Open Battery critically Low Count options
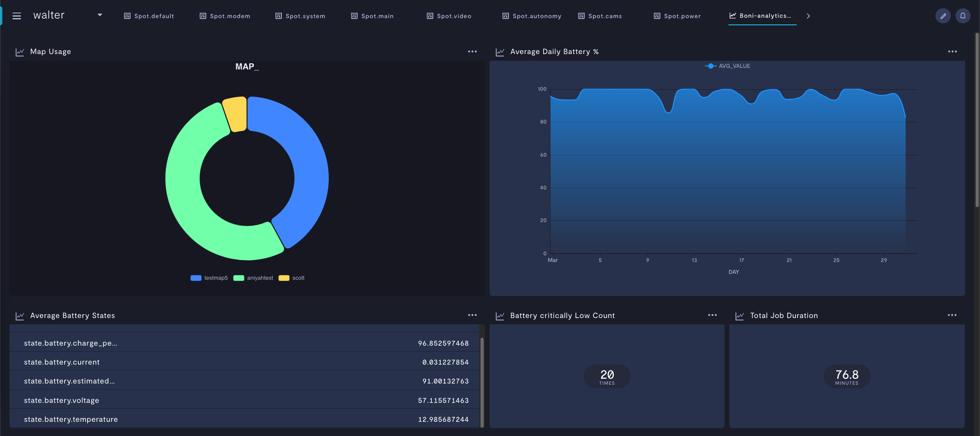The height and width of the screenshot is (436, 980). point(712,315)
